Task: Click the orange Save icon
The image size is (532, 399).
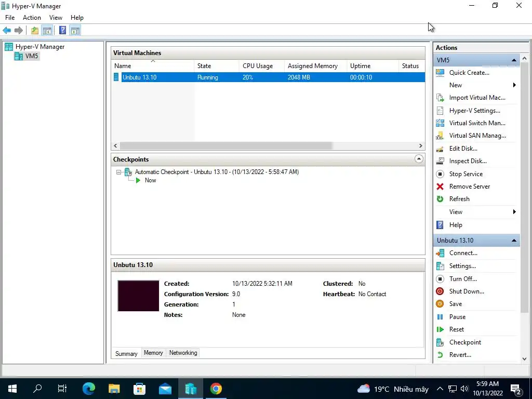Action: click(x=440, y=304)
